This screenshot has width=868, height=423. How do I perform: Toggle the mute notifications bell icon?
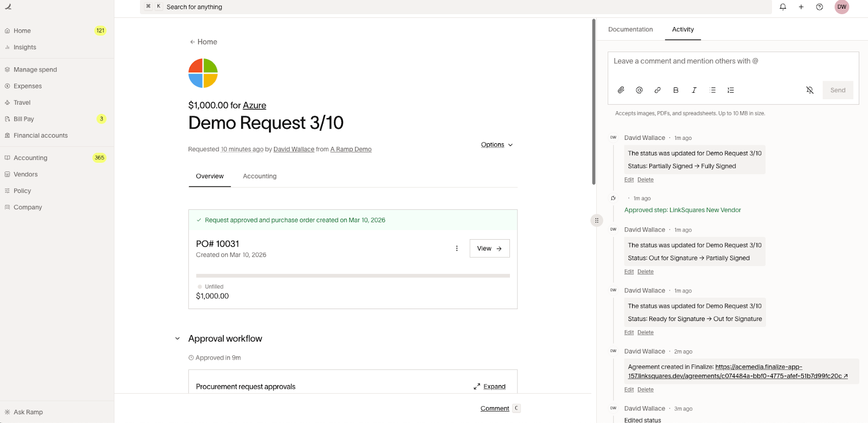coord(809,90)
